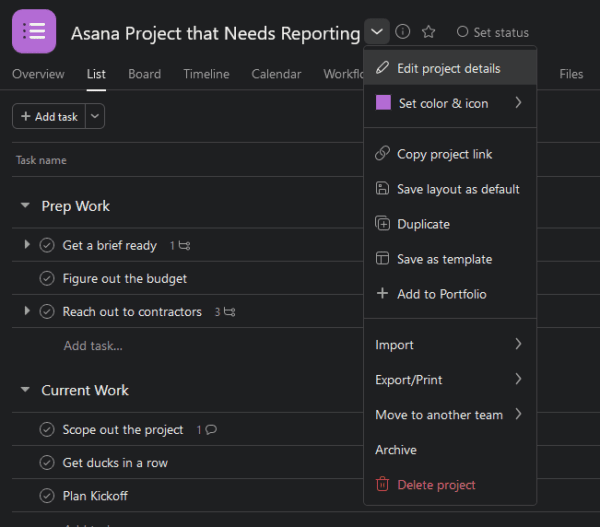Click the red trash icon for Delete project
Image resolution: width=600 pixels, height=527 pixels.
click(x=382, y=484)
